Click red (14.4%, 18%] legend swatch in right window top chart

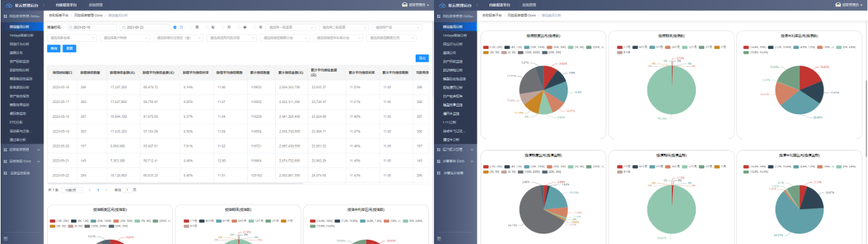click(x=745, y=47)
